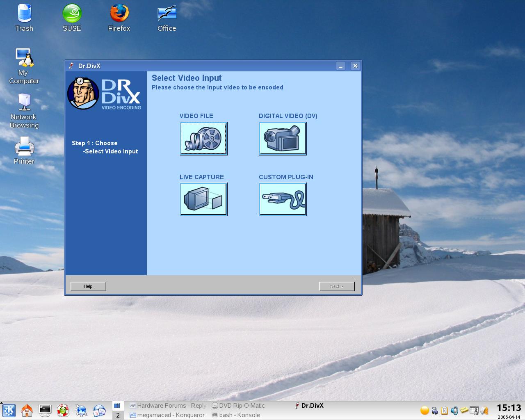Click the 2006-04-14 date under the clock
The width and height of the screenshot is (525, 420).
point(509,417)
